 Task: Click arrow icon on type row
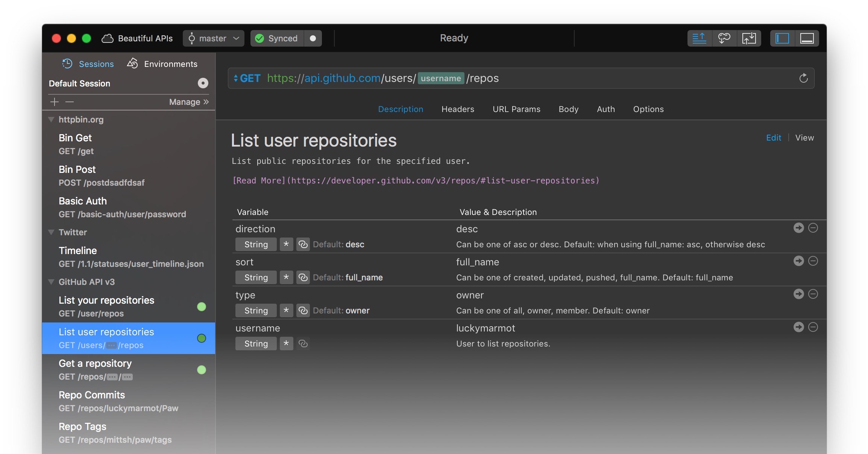799,294
